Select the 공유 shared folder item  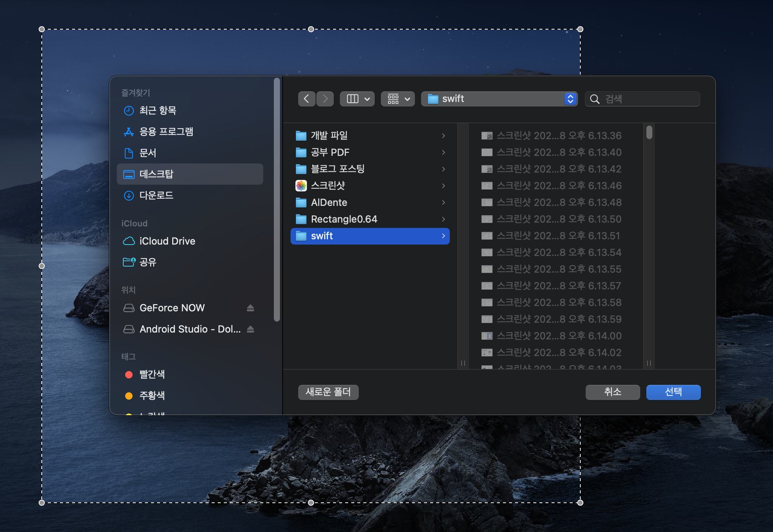[x=148, y=262]
